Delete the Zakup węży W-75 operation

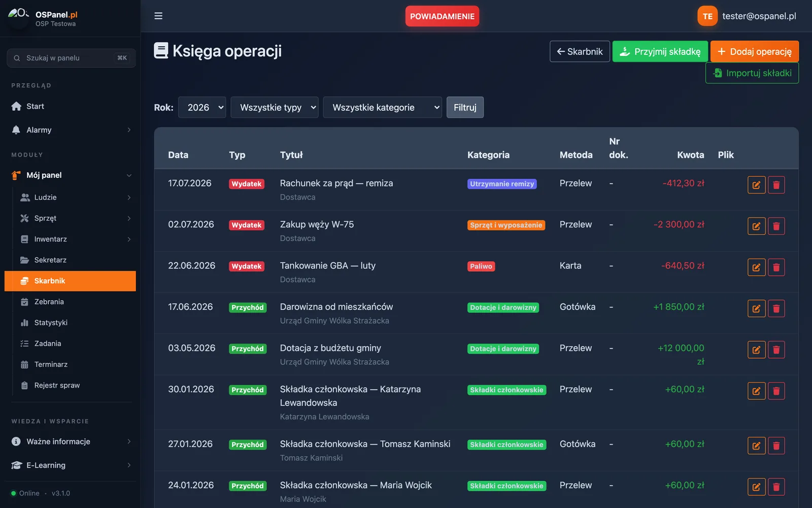[x=776, y=226]
